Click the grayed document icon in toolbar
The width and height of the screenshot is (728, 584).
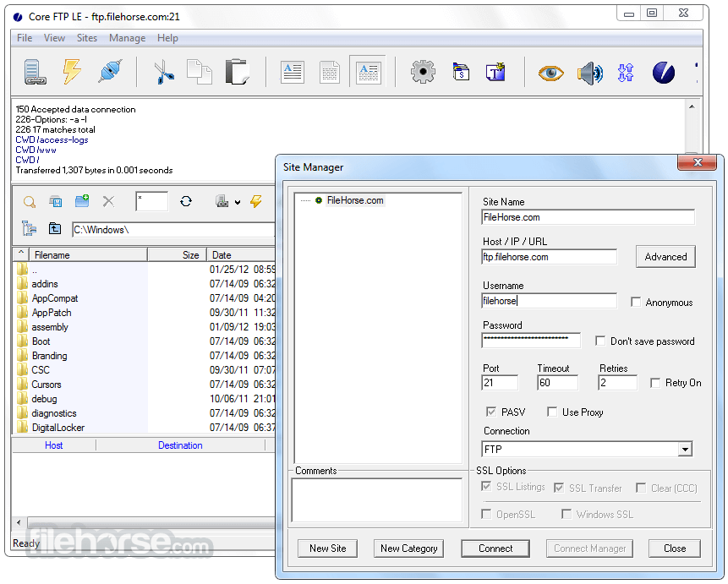click(330, 73)
